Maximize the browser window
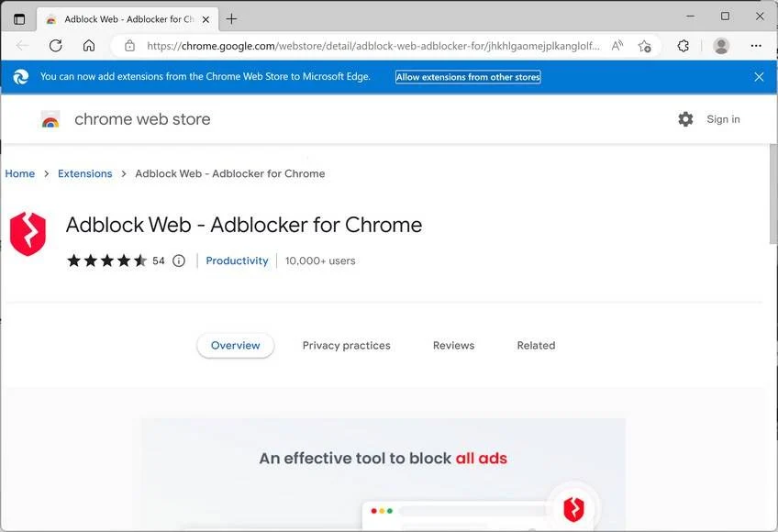The image size is (778, 532). tap(725, 16)
